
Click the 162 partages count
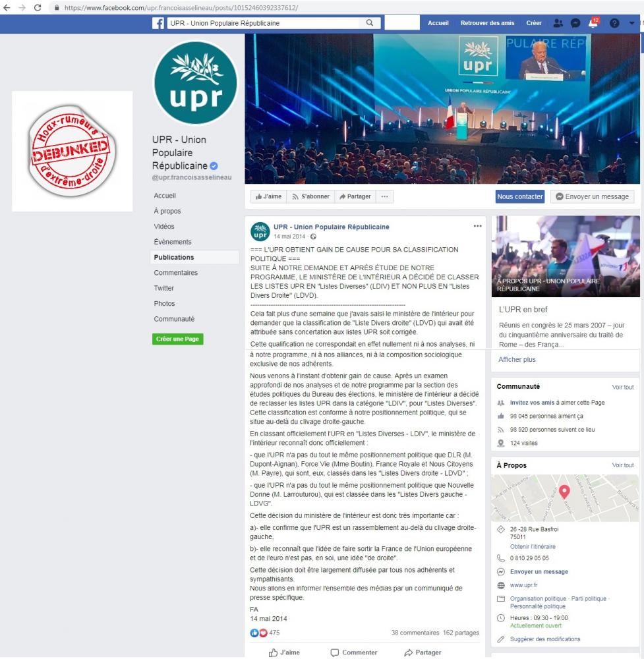click(x=461, y=633)
